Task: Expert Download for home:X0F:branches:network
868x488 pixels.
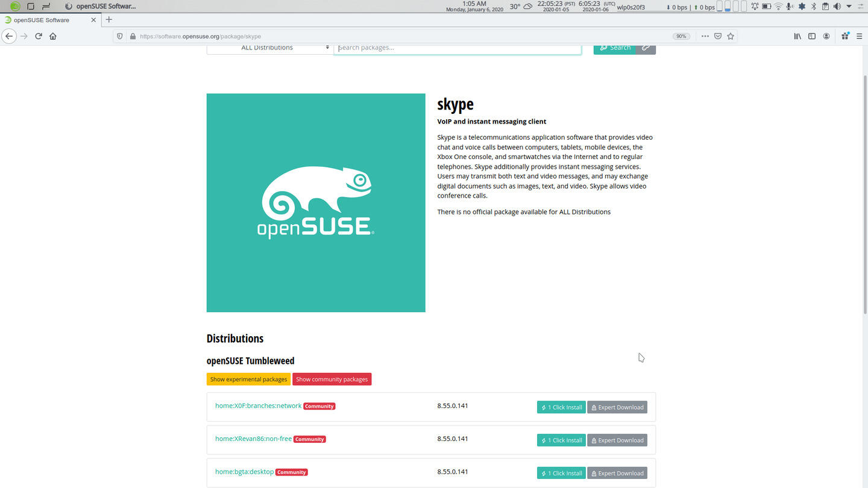Action: coord(617,407)
